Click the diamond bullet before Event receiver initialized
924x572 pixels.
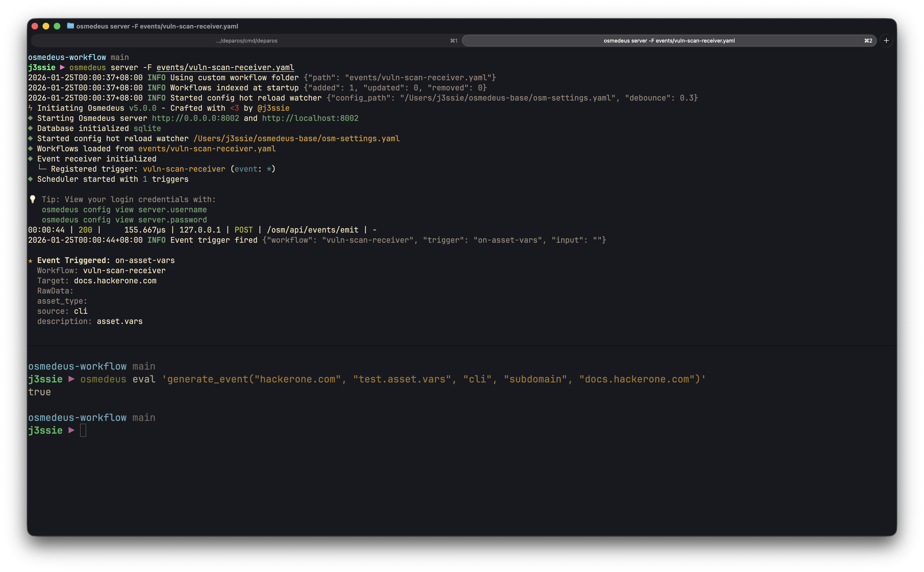click(x=30, y=159)
